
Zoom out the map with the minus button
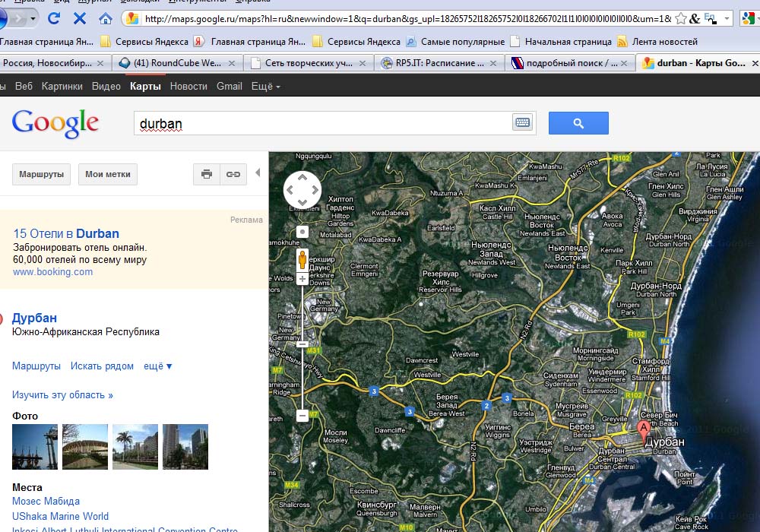[x=302, y=415]
